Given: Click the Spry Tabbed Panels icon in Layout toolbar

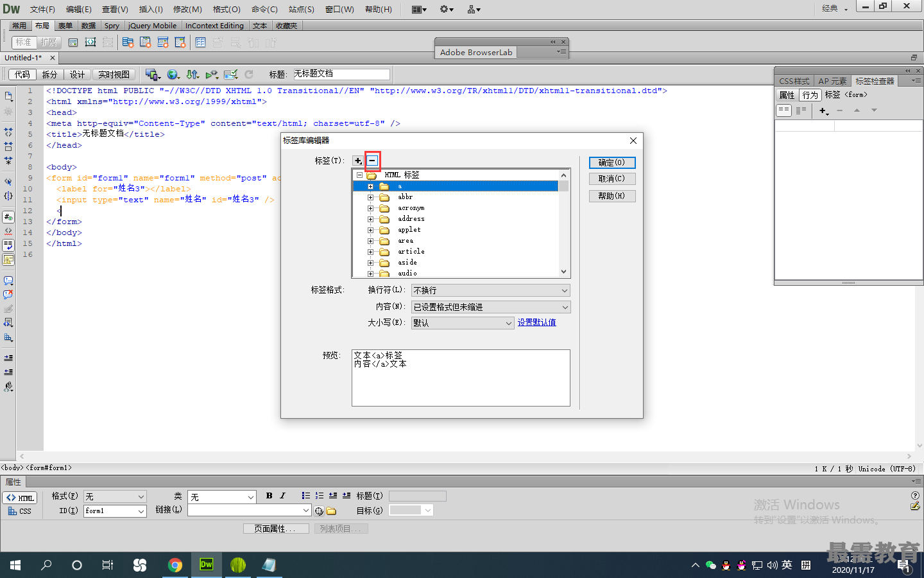Looking at the screenshot, I should point(146,42).
